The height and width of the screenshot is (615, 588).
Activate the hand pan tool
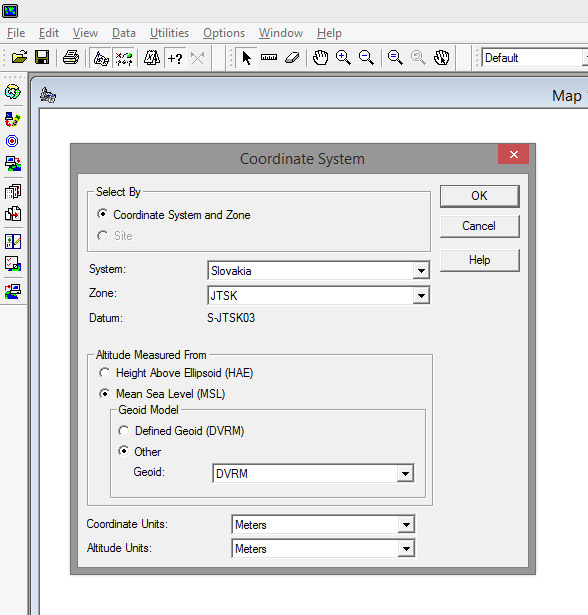[320, 58]
